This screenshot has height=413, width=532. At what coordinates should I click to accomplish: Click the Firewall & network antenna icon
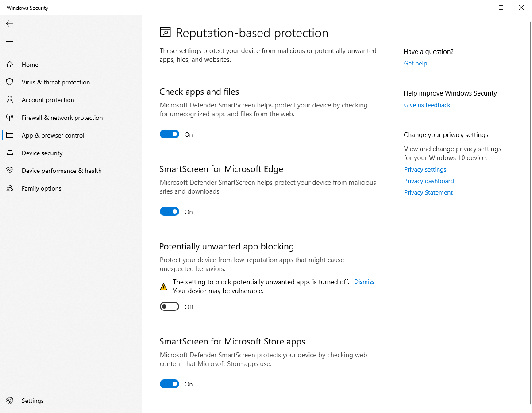tap(10, 118)
